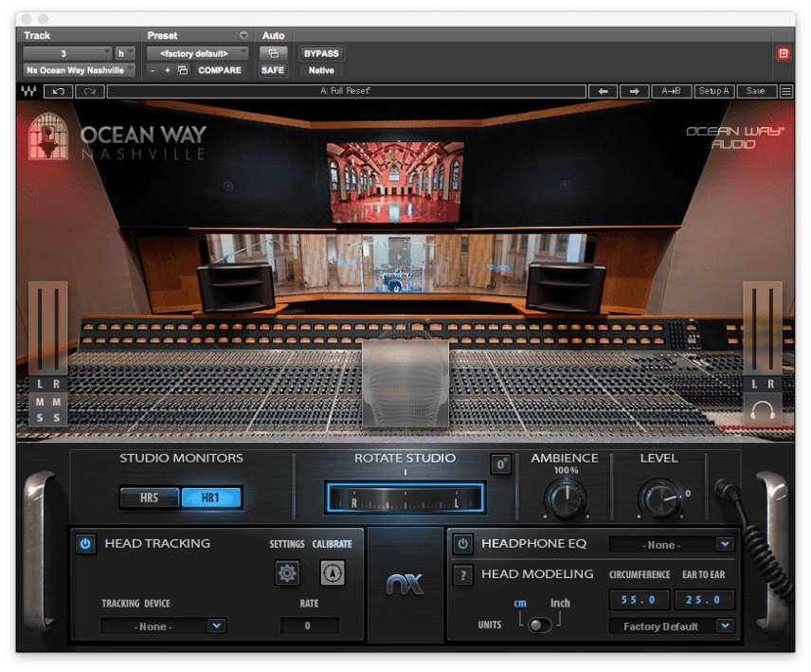811x672 pixels.
Task: Open Headphone EQ model dropdown
Action: (x=671, y=544)
